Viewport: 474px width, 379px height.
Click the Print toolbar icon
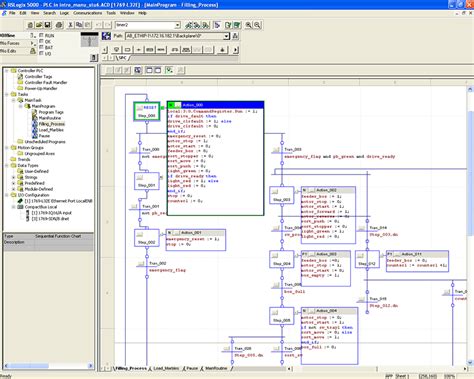click(59, 25)
